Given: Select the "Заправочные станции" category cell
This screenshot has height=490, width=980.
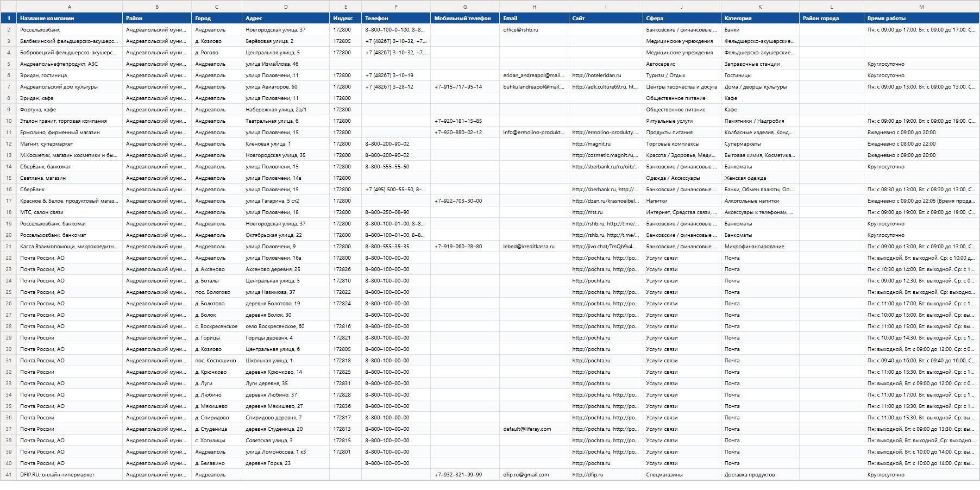Looking at the screenshot, I should [760, 64].
